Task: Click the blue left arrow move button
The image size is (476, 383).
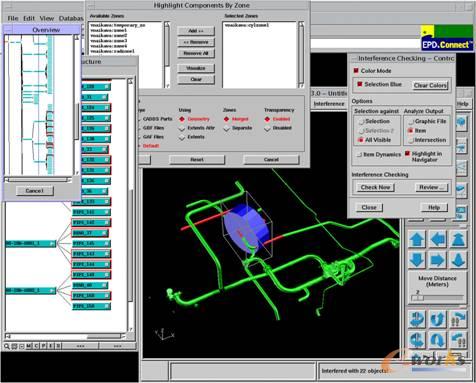Action: [438, 239]
